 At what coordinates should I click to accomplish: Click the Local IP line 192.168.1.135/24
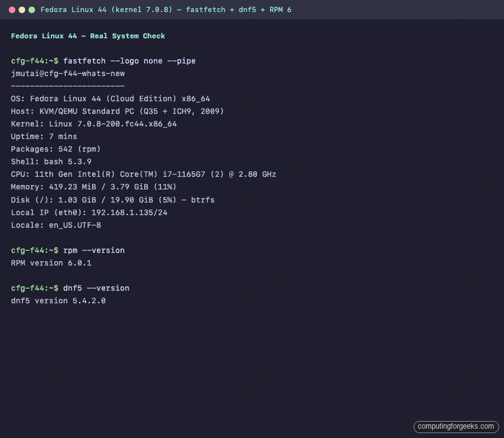tap(89, 212)
